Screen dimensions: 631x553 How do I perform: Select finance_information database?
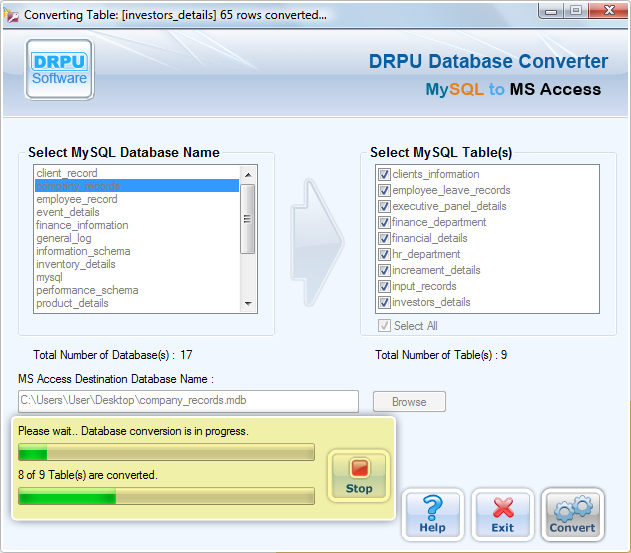(x=137, y=225)
